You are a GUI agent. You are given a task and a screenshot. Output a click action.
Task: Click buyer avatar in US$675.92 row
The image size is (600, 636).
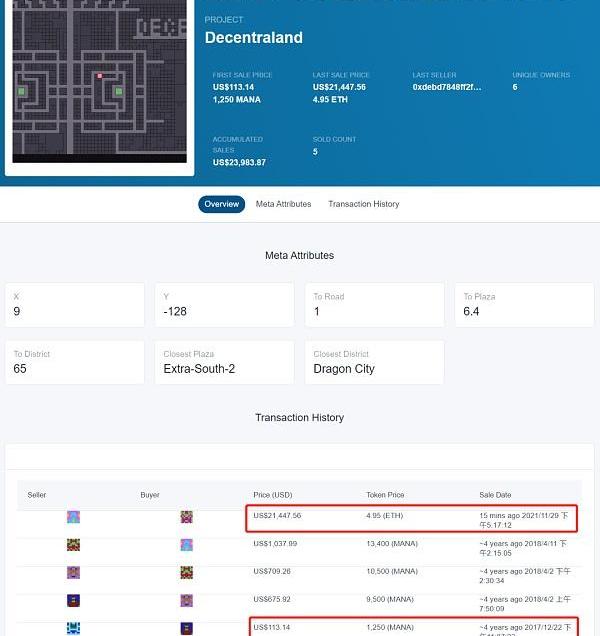point(186,601)
